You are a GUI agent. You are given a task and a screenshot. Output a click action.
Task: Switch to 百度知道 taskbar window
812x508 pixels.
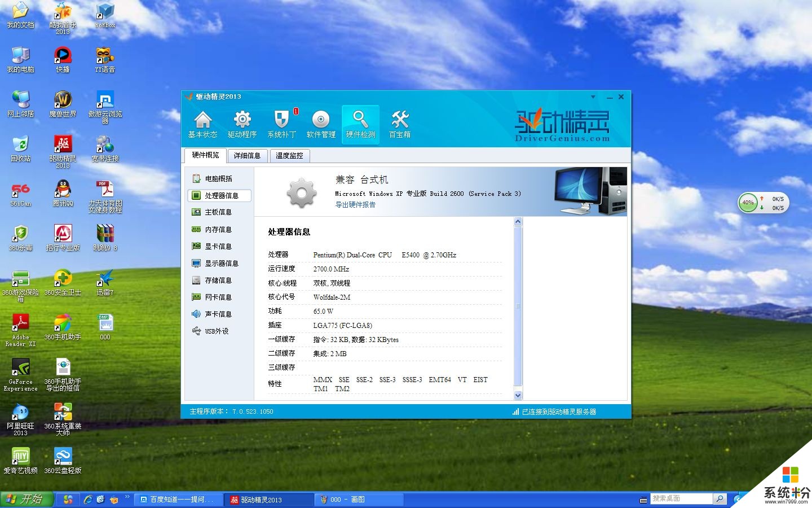coord(179,500)
